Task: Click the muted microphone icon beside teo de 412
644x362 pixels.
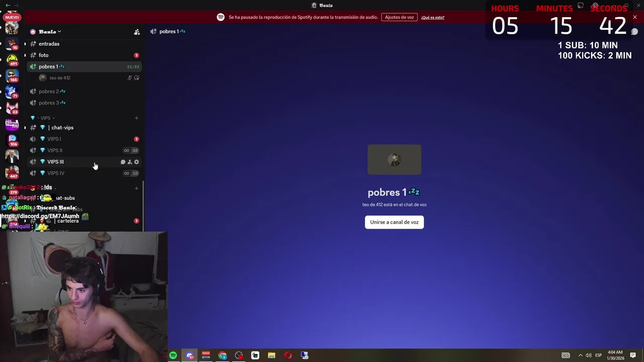Action: pyautogui.click(x=129, y=78)
